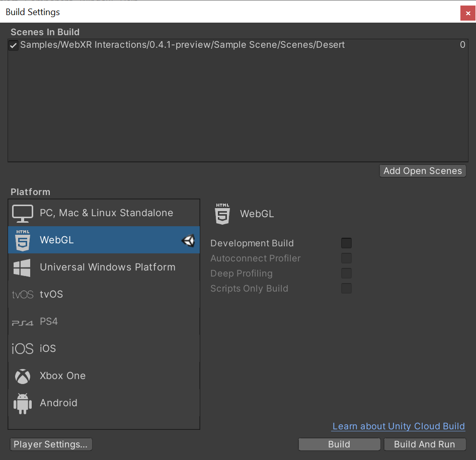Toggle Deep Profiling checkbox
The height and width of the screenshot is (460, 476).
point(346,273)
